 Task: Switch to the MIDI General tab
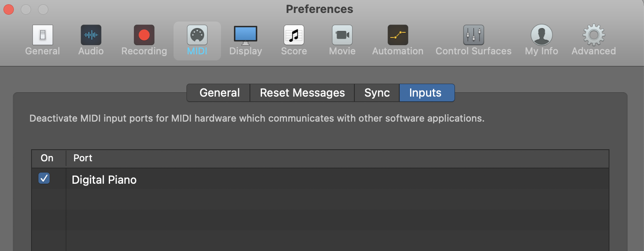pos(219,93)
